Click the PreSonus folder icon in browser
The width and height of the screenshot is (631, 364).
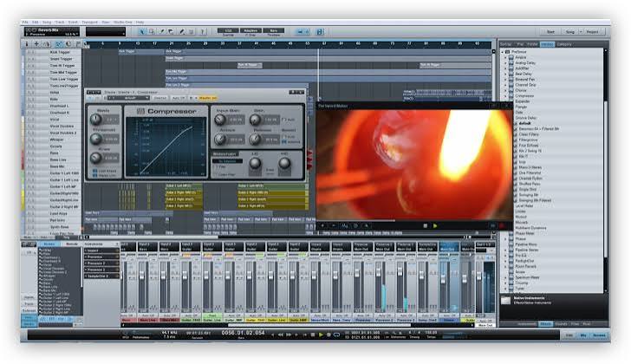pos(508,52)
